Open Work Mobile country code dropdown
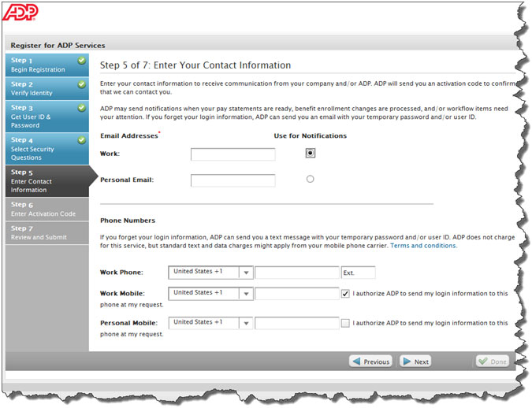The width and height of the screenshot is (532, 408). click(x=210, y=293)
